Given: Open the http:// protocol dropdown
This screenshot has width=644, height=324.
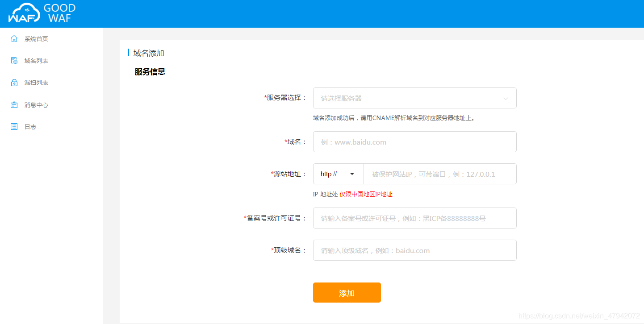Looking at the screenshot, I should coord(338,174).
